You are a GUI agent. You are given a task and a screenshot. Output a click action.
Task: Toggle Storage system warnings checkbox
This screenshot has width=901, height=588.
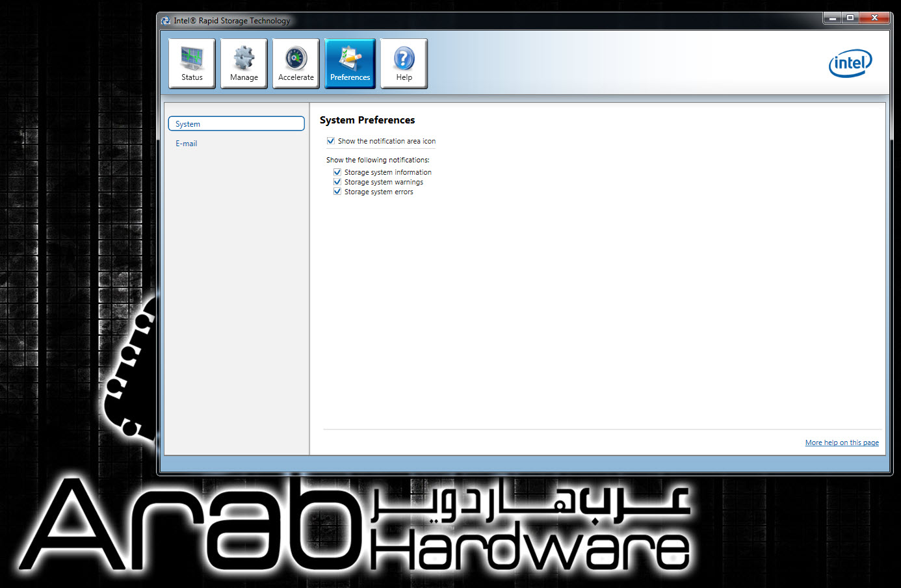[337, 182]
